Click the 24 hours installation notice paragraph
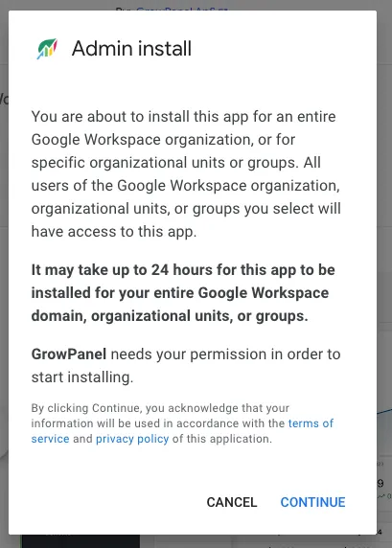Viewport: 392px width, 548px height. click(183, 293)
